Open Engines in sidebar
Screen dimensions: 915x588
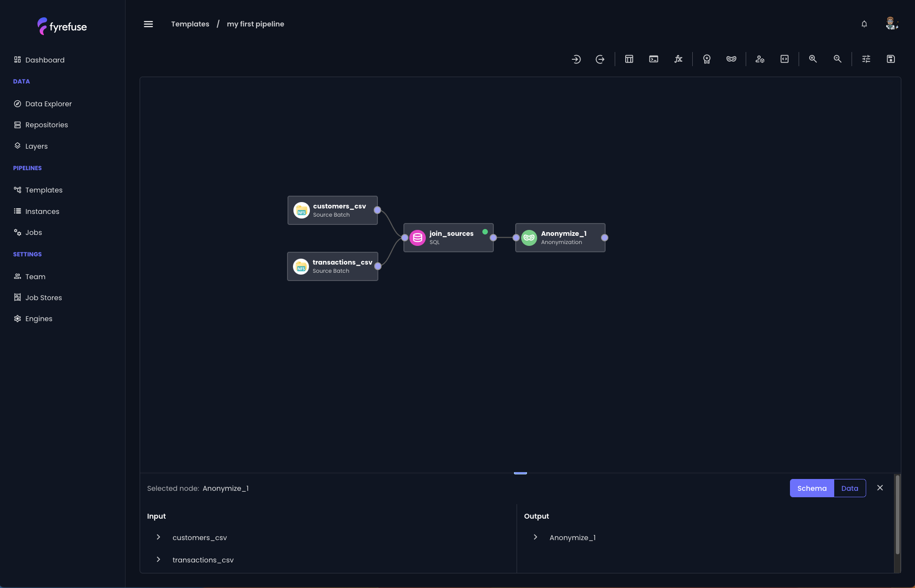pos(33,318)
